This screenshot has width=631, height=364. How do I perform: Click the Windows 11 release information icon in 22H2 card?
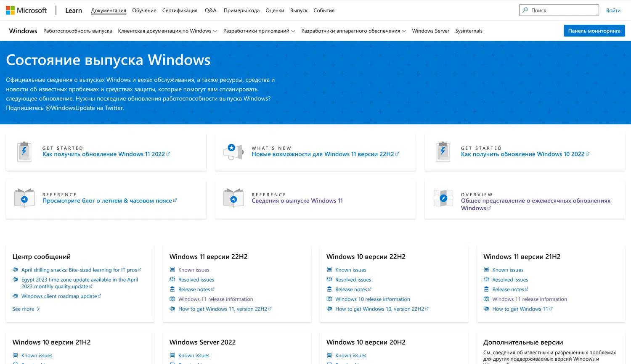172,299
